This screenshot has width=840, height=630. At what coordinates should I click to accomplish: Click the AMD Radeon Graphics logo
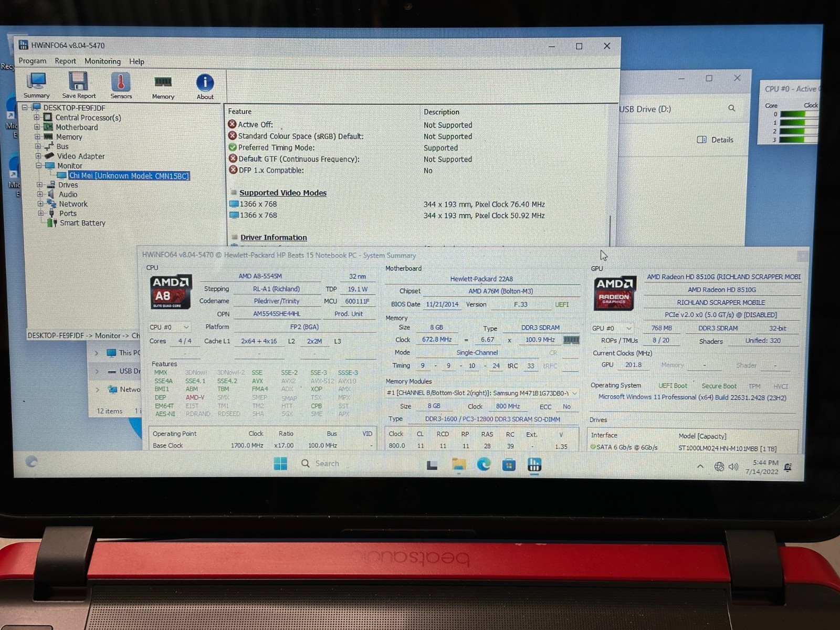coord(615,293)
